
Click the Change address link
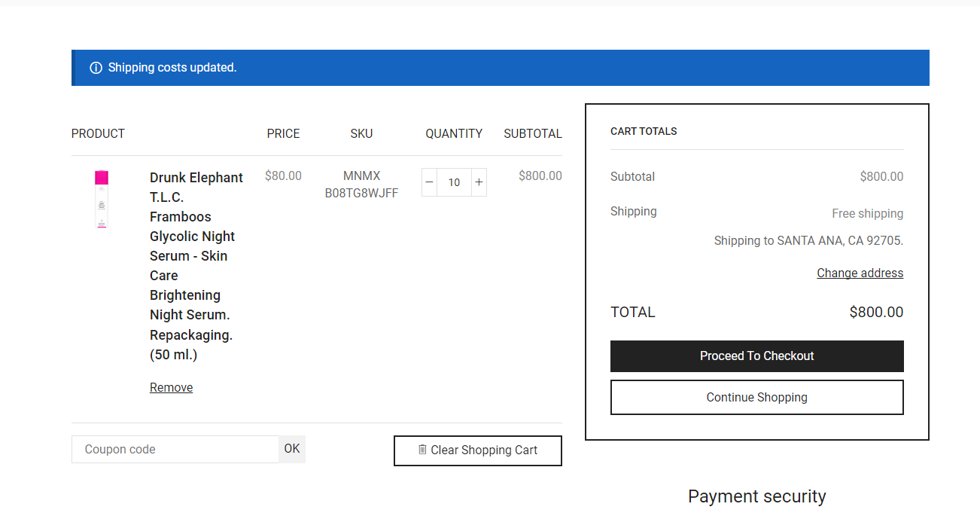[860, 273]
